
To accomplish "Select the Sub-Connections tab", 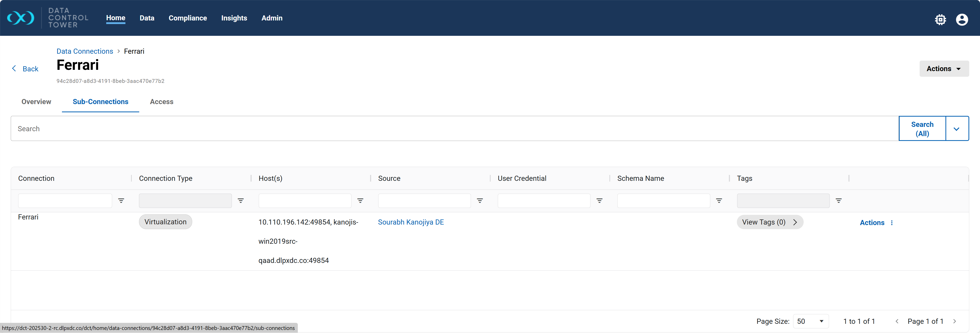I will [x=100, y=102].
